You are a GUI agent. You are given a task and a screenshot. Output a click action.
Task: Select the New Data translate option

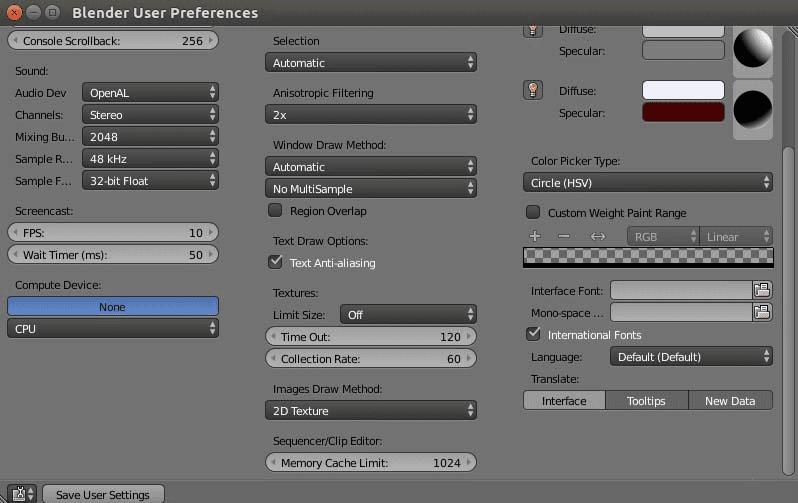coord(730,401)
